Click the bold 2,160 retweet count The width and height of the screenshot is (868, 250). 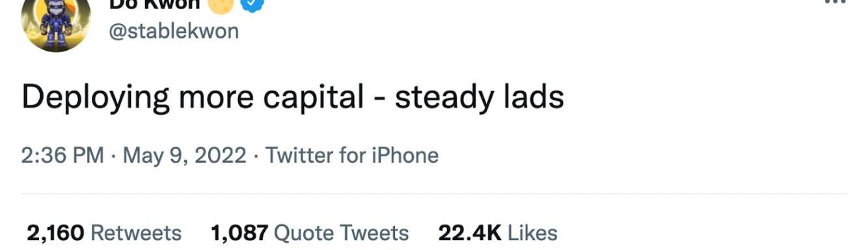tap(55, 233)
